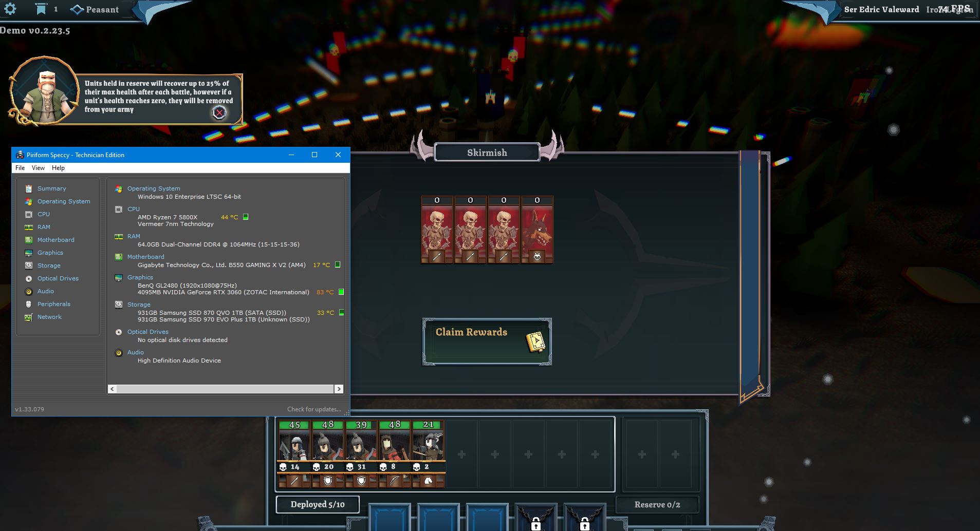Select the unit card with 39 health
Image resolution: width=980 pixels, height=531 pixels.
pyautogui.click(x=361, y=453)
